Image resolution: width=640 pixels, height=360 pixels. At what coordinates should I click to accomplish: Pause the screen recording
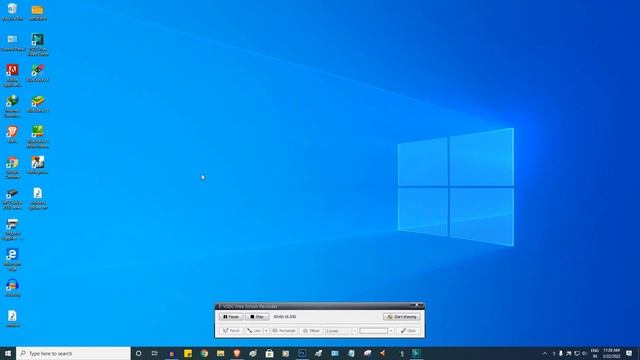pyautogui.click(x=231, y=317)
